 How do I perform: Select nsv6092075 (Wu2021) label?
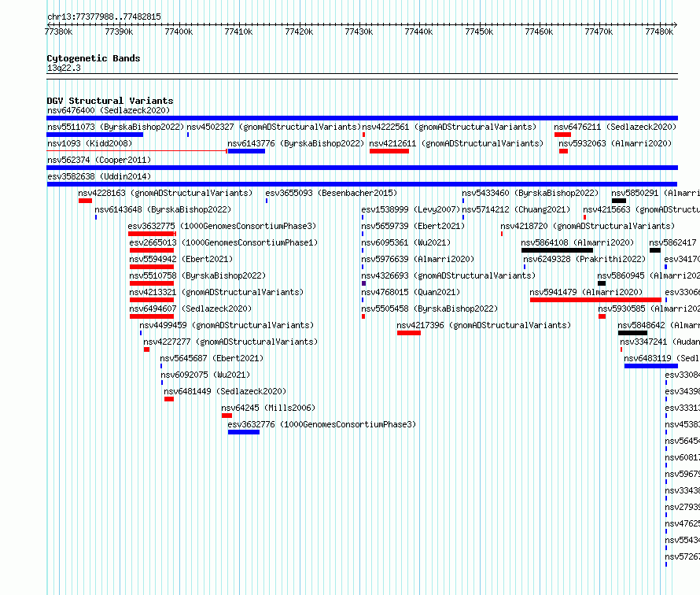[205, 375]
